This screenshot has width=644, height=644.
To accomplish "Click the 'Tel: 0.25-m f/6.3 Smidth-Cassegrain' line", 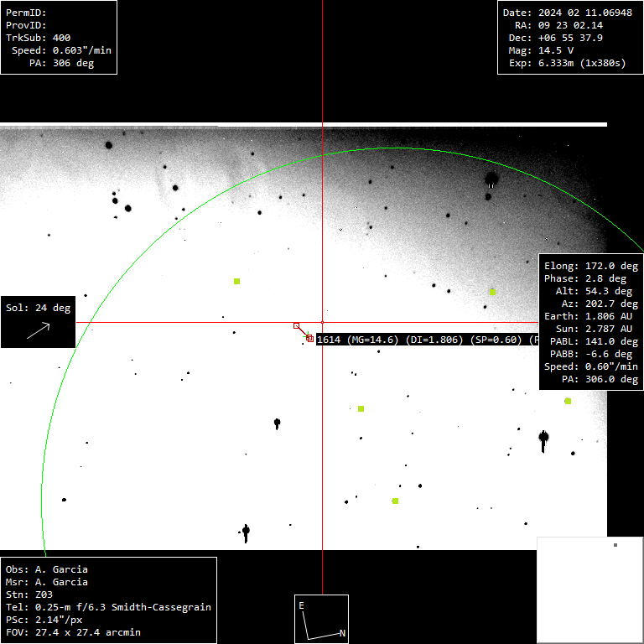I will coord(108,607).
